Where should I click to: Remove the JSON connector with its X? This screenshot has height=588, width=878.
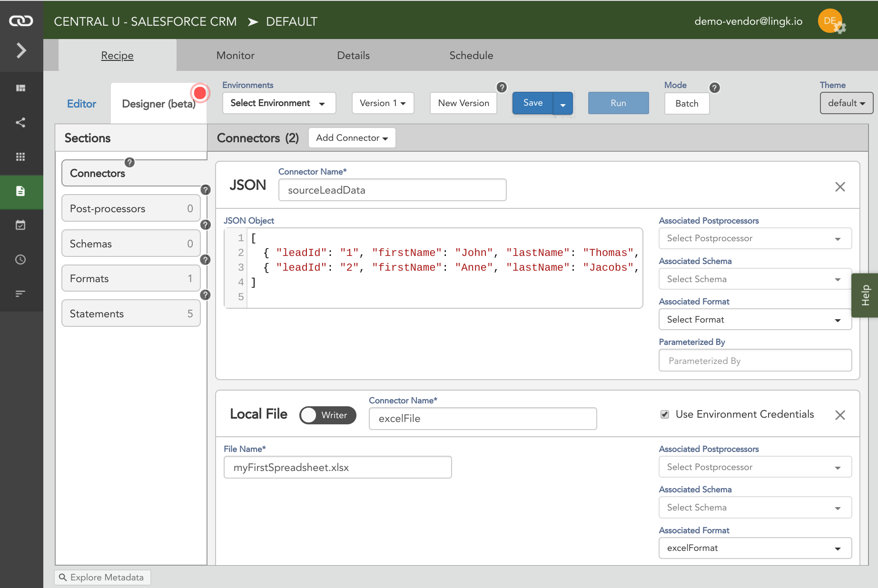[840, 187]
